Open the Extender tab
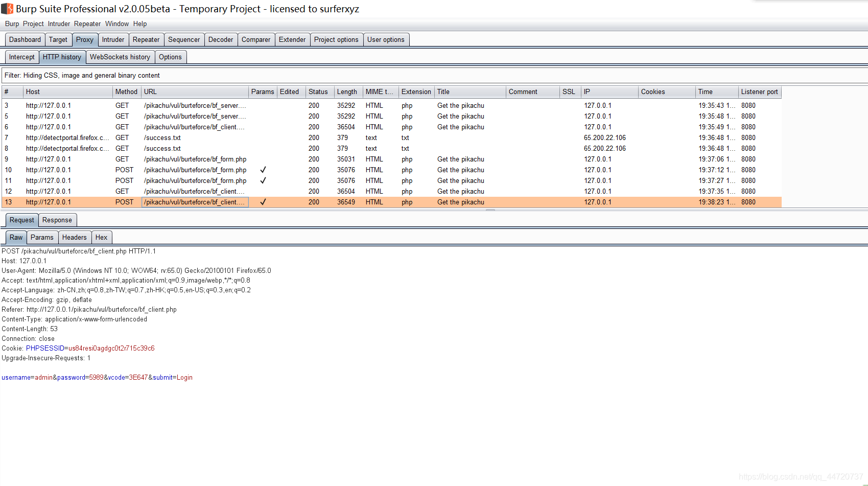 click(x=292, y=39)
